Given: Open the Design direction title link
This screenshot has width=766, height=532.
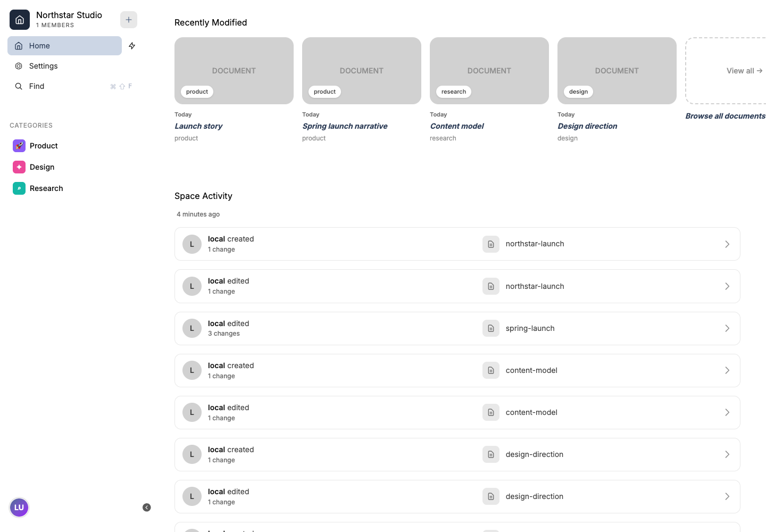Looking at the screenshot, I should coord(587,126).
